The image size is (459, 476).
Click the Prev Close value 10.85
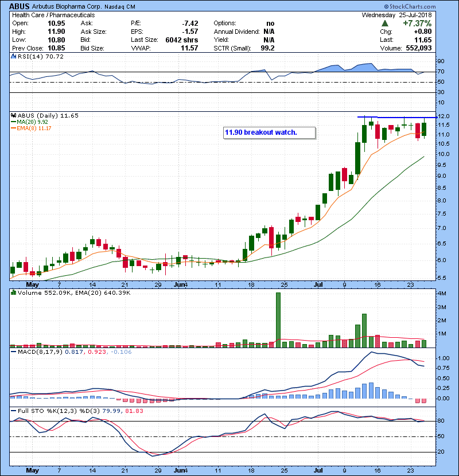point(56,48)
